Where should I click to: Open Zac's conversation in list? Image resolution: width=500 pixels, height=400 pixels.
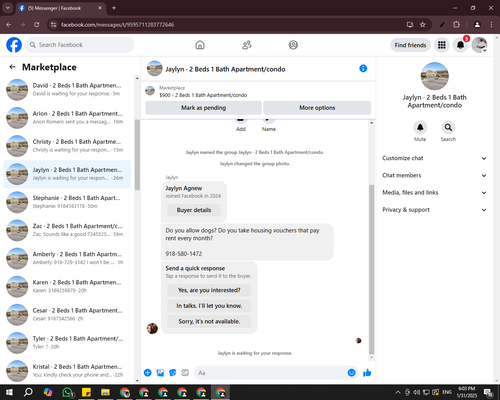click(x=67, y=230)
